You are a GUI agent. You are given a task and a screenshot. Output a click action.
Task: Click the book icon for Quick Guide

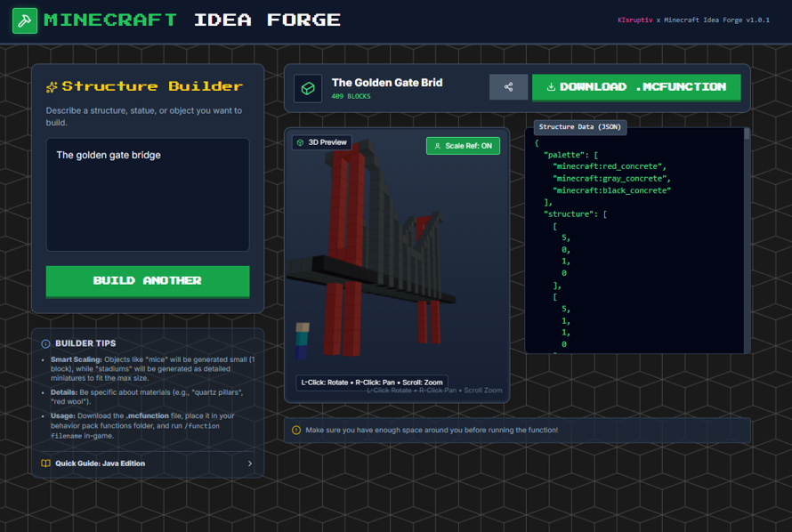click(x=45, y=463)
